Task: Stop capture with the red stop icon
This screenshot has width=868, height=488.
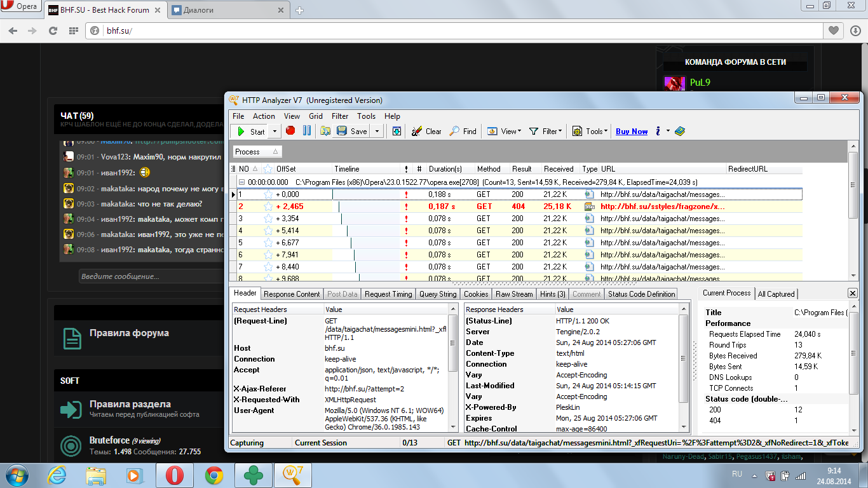Action: point(290,131)
